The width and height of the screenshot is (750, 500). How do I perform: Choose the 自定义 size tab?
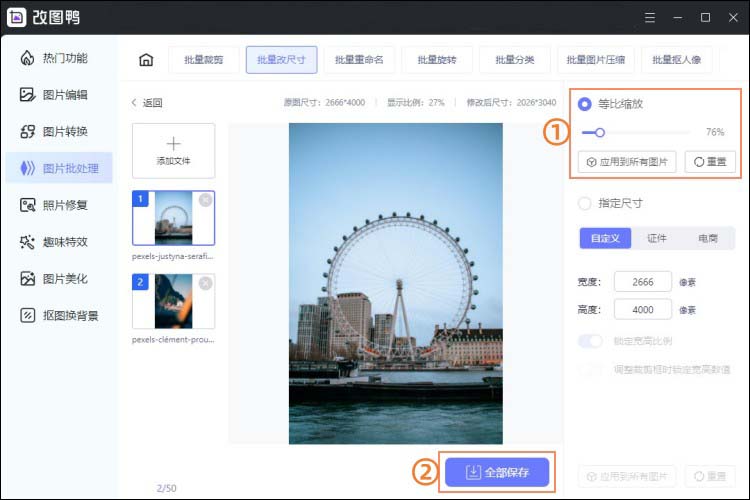[606, 238]
